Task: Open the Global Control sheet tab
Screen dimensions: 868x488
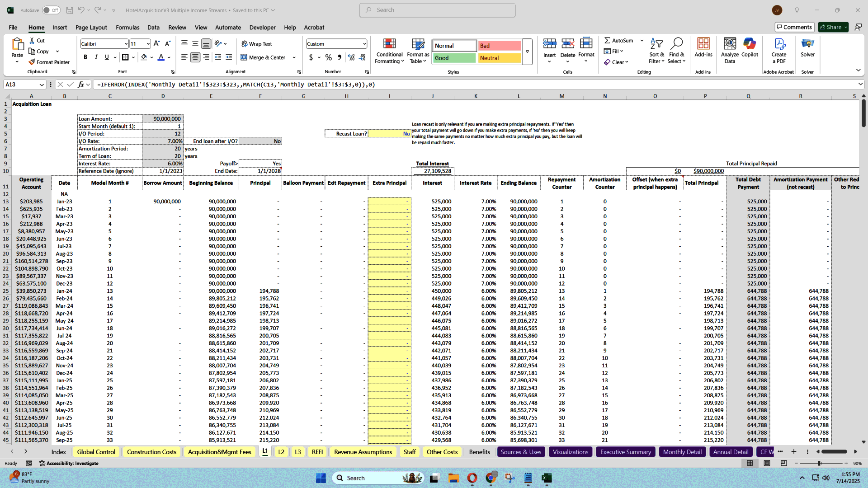Action: point(96,452)
